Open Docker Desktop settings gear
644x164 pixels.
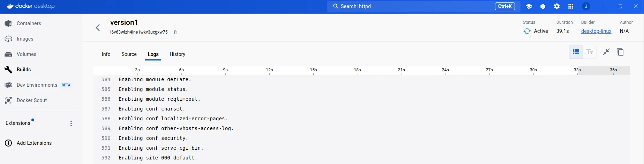[x=557, y=6]
